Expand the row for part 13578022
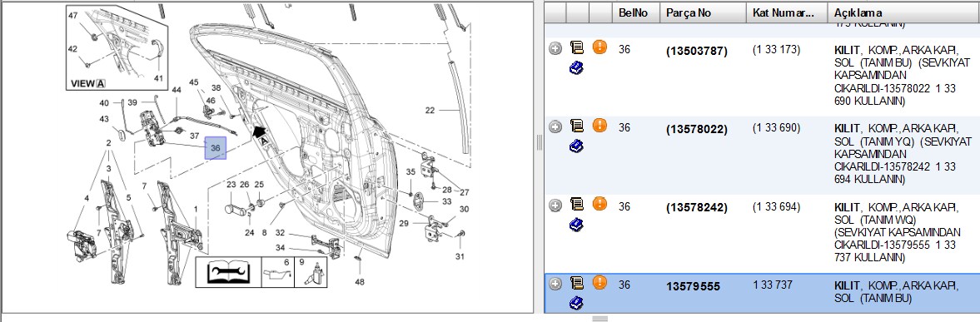980x322 pixels. [555, 126]
